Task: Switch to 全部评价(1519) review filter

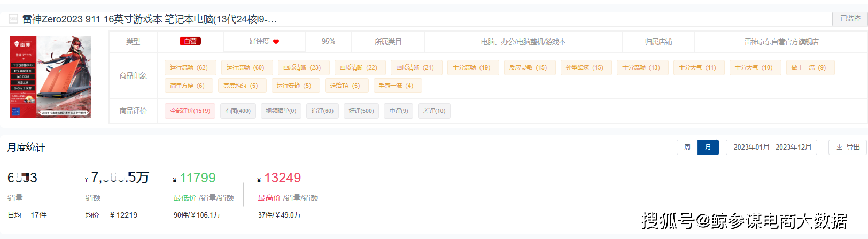Action: [190, 111]
